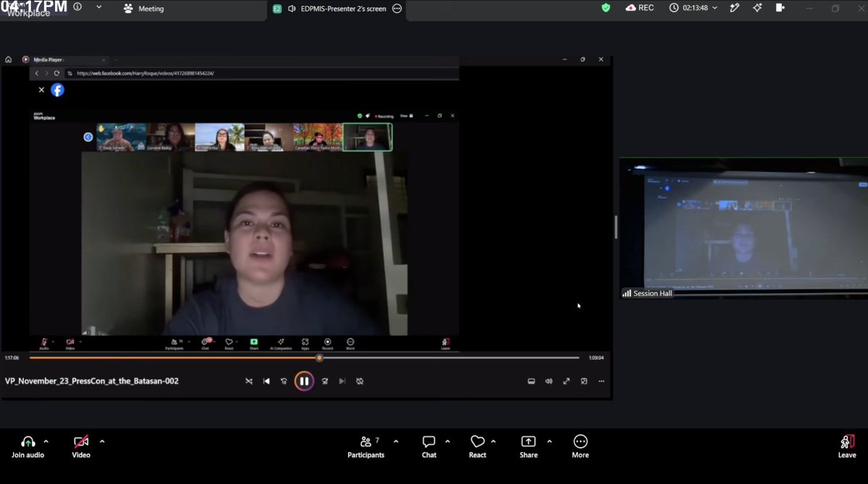Click the Media Player seek bar position handle
The height and width of the screenshot is (484, 868).
pos(319,357)
